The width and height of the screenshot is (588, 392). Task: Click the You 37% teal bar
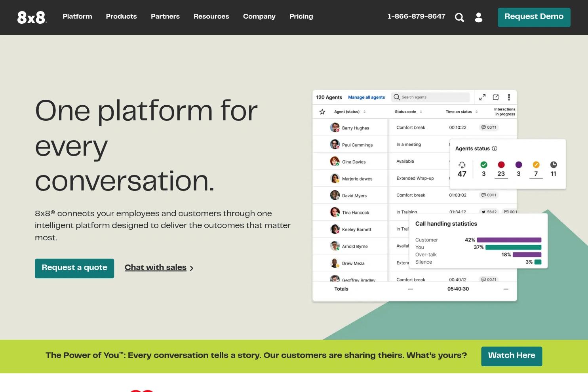[514, 247]
